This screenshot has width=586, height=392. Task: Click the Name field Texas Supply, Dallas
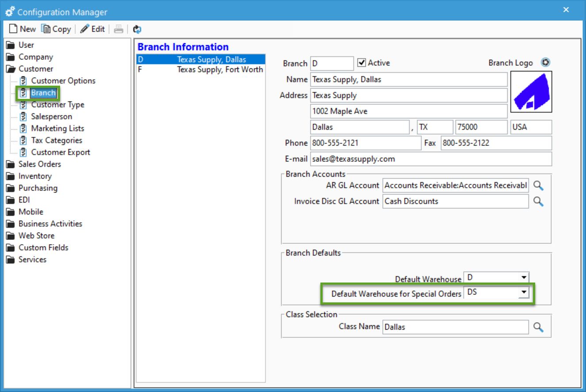(409, 79)
